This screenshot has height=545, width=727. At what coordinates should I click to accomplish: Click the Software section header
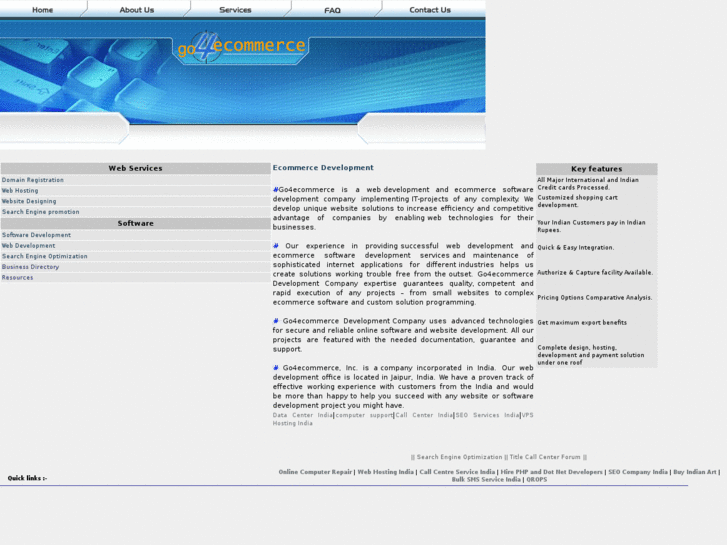click(135, 224)
